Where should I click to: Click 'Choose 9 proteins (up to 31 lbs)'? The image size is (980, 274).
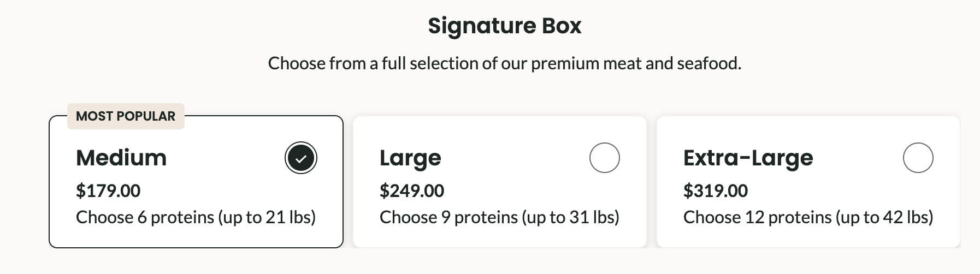[x=499, y=217]
